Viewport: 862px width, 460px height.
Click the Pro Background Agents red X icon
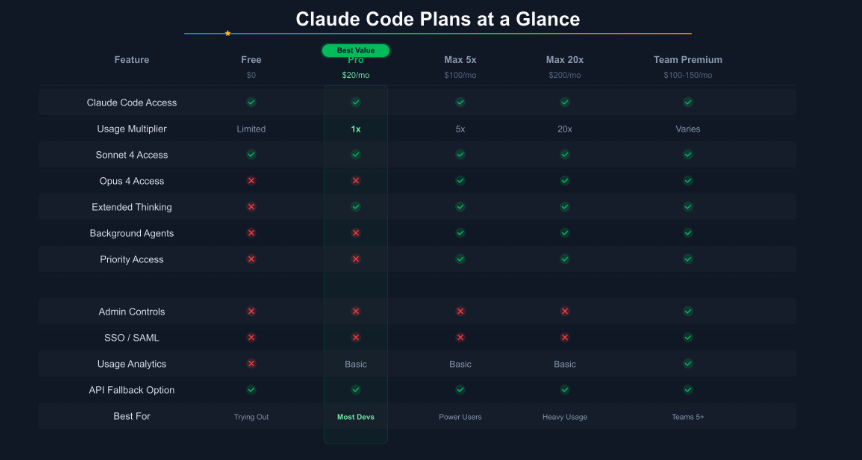pos(356,233)
